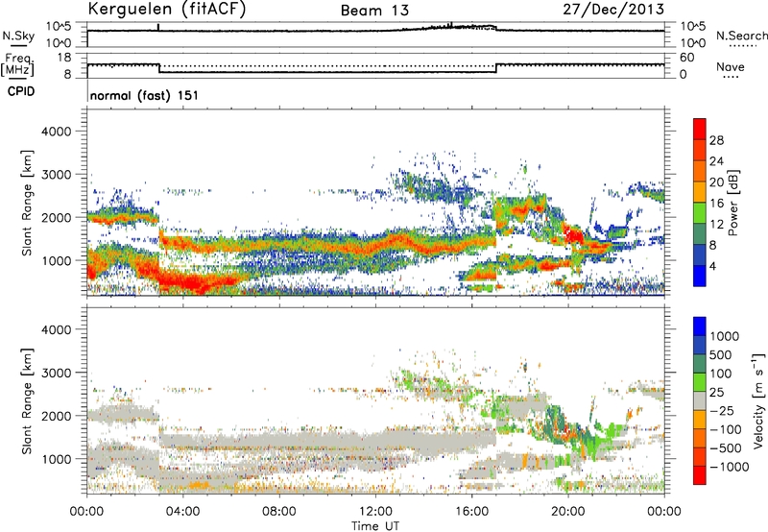The image size is (768, 532).
Task: Click the power panel Slant Range [km] label
Action: point(27,203)
